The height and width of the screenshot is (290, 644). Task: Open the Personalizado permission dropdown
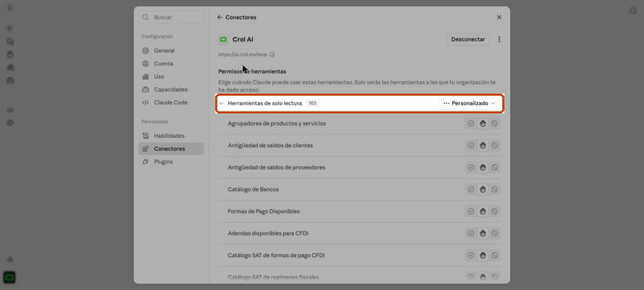[x=469, y=104]
